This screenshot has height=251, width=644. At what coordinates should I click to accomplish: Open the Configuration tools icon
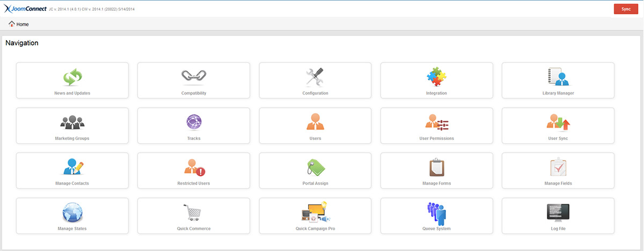(x=315, y=77)
